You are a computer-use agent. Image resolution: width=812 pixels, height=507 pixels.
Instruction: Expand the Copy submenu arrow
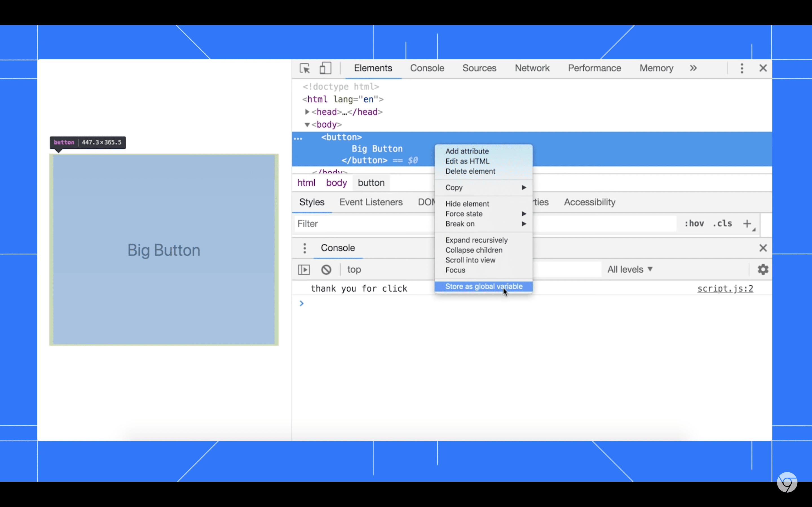coord(524,187)
